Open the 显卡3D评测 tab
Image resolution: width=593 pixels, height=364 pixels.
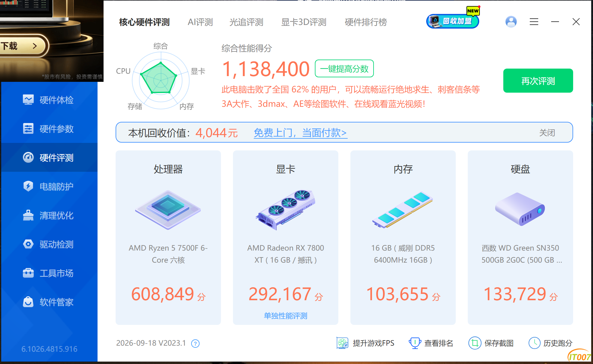pos(304,22)
